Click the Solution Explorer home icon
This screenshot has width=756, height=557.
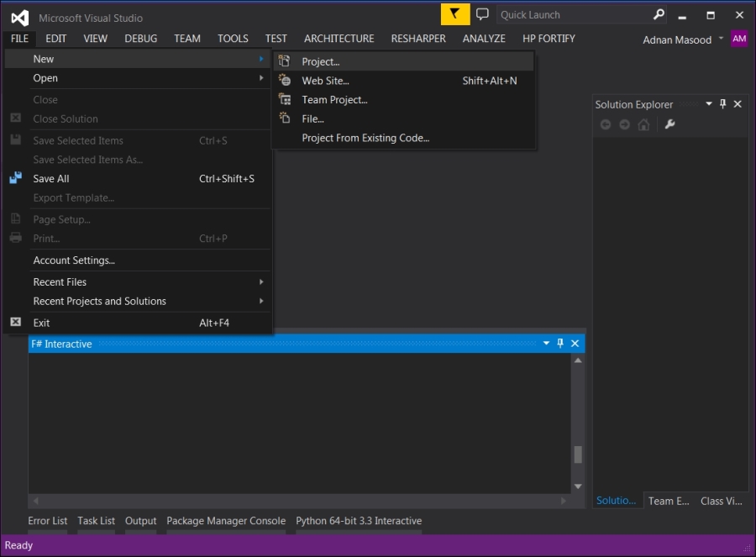pos(643,125)
